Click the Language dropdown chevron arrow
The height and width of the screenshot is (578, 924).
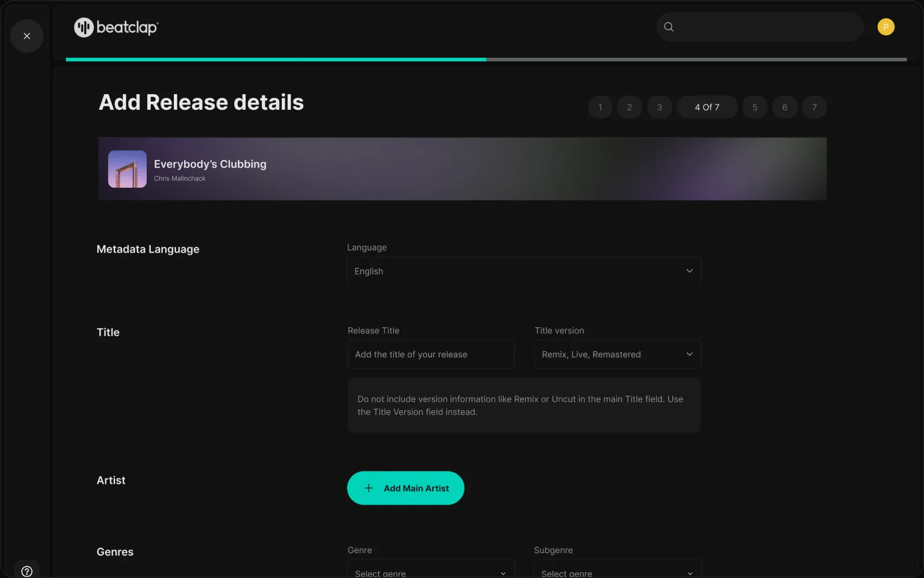point(689,271)
